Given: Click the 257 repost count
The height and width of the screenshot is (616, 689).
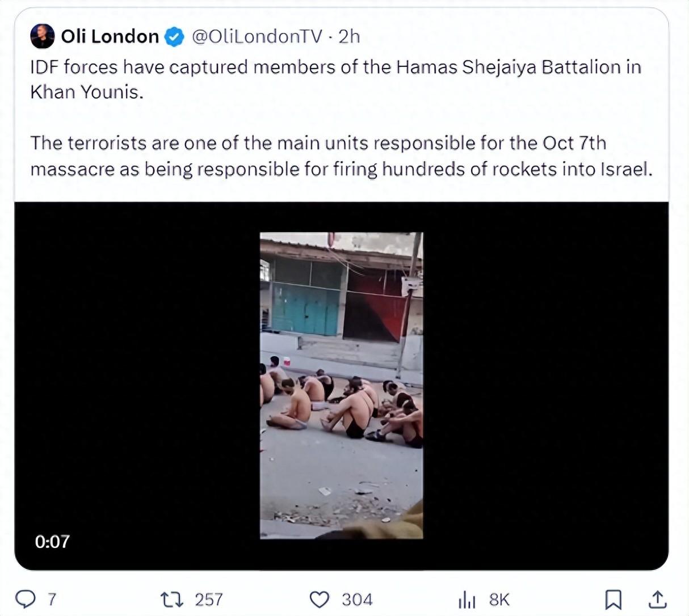Looking at the screenshot, I should 208,600.
